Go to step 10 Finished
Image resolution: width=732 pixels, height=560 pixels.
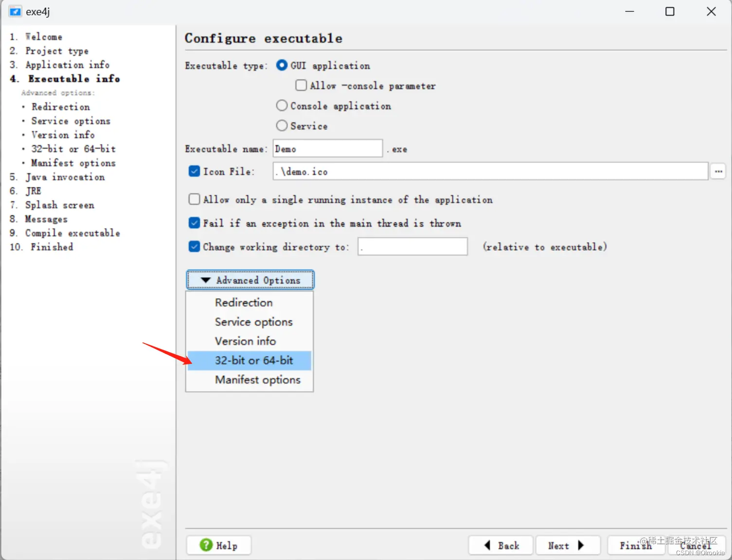point(41,247)
